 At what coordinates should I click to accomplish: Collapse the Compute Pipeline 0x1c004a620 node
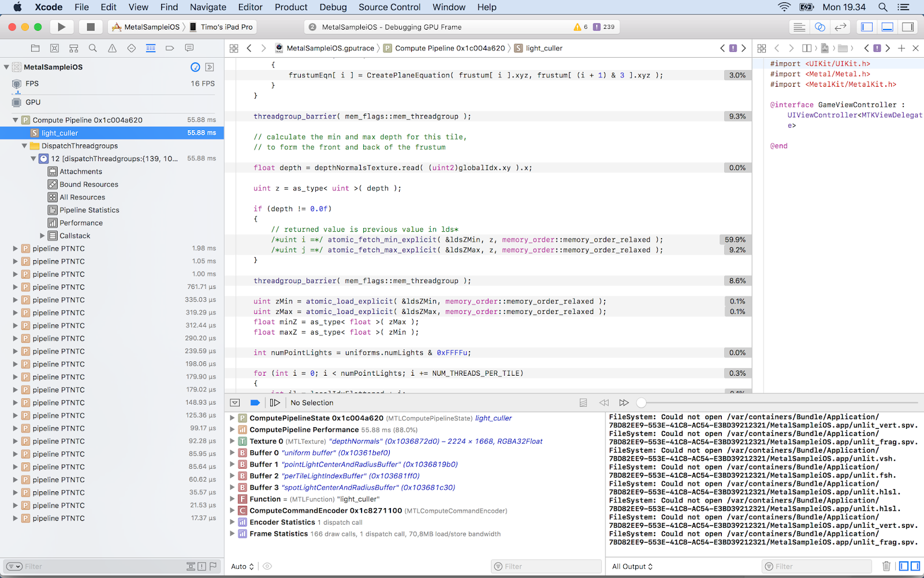[x=16, y=120]
